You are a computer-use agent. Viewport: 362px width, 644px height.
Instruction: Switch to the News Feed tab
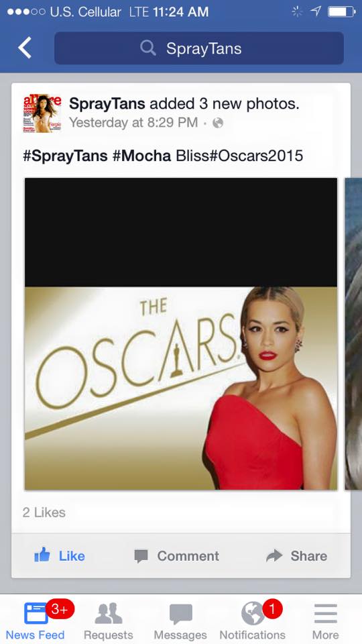click(36, 619)
